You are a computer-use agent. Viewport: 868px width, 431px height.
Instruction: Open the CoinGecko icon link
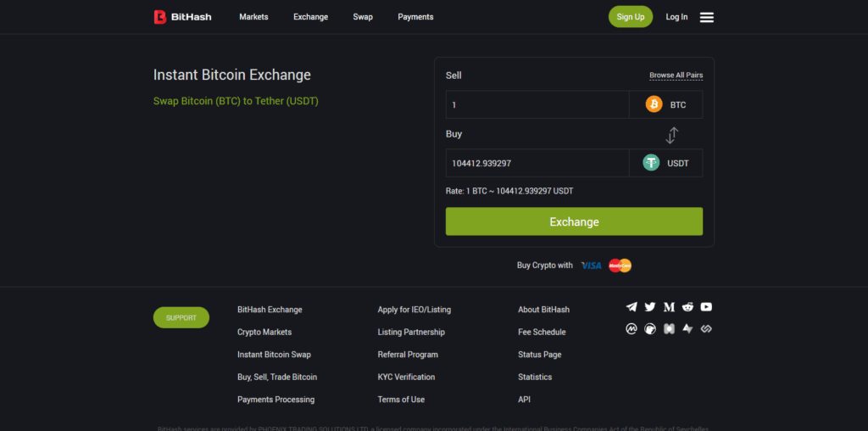point(650,328)
